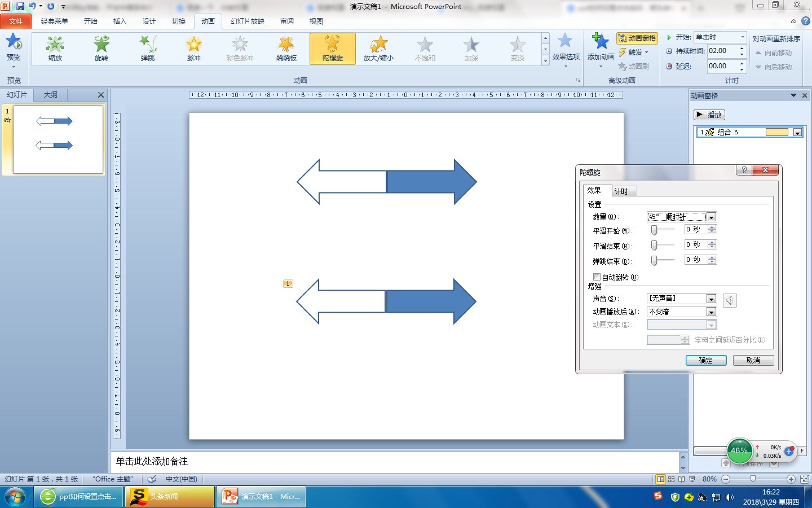This screenshot has height=508, width=812.
Task: Increase 延迟 delay with spinner up arrow
Action: tap(742, 63)
